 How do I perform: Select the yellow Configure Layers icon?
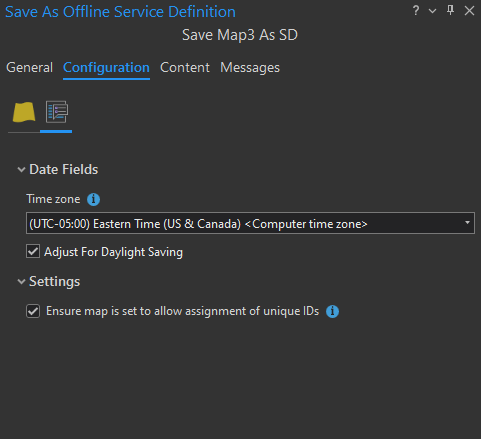click(24, 112)
